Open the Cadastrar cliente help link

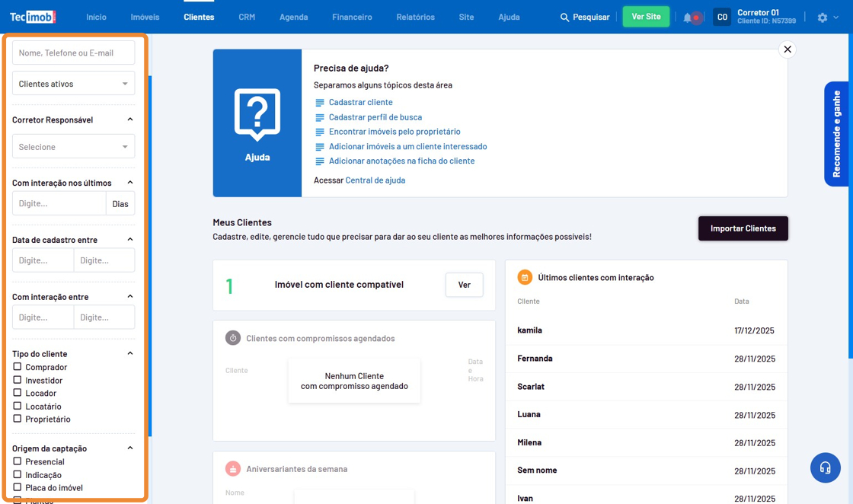pyautogui.click(x=360, y=102)
